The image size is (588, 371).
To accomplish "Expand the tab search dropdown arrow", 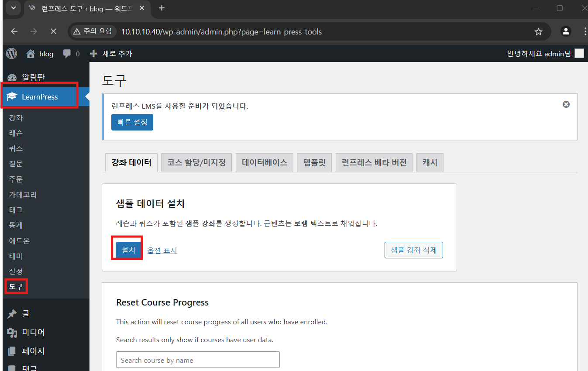I will tap(13, 8).
